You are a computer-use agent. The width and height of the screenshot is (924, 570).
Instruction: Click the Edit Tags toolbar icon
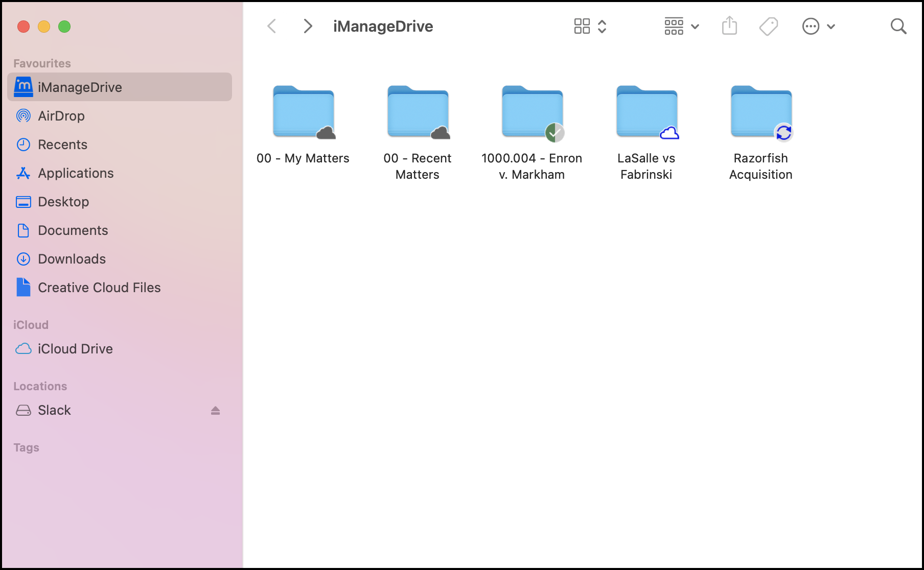pos(768,27)
